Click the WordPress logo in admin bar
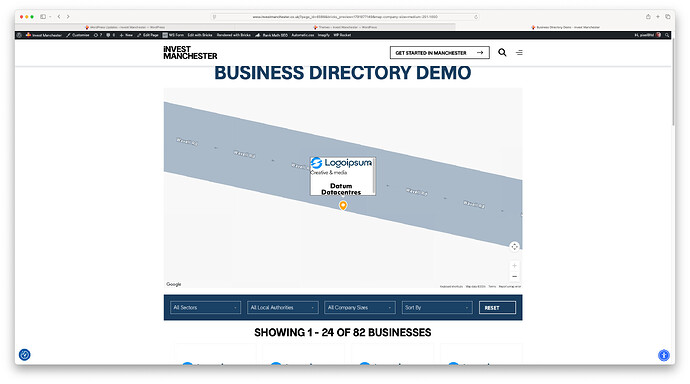 [x=19, y=35]
